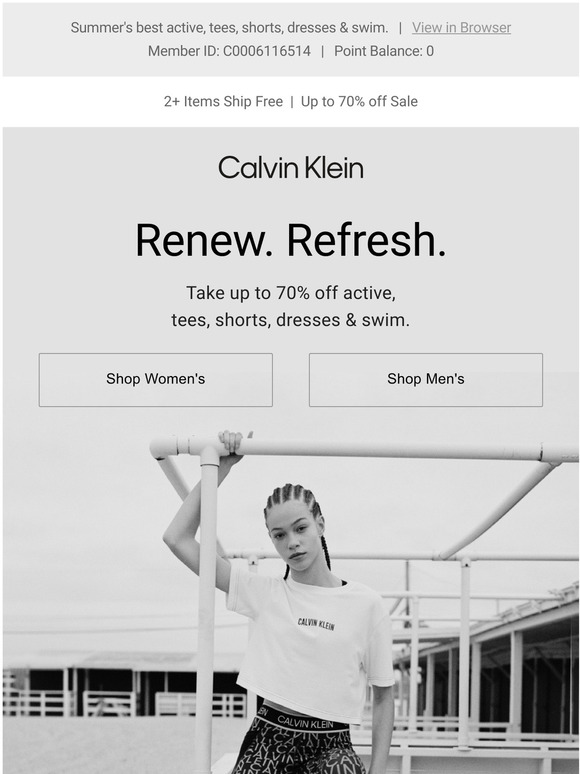Select the Member ID C0006116514 text

(230, 51)
